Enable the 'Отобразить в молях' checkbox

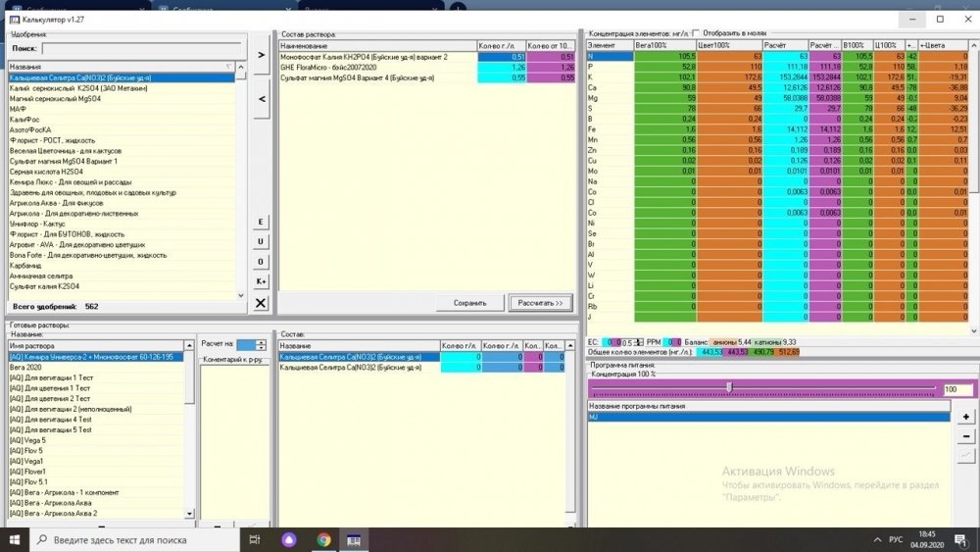[696, 33]
